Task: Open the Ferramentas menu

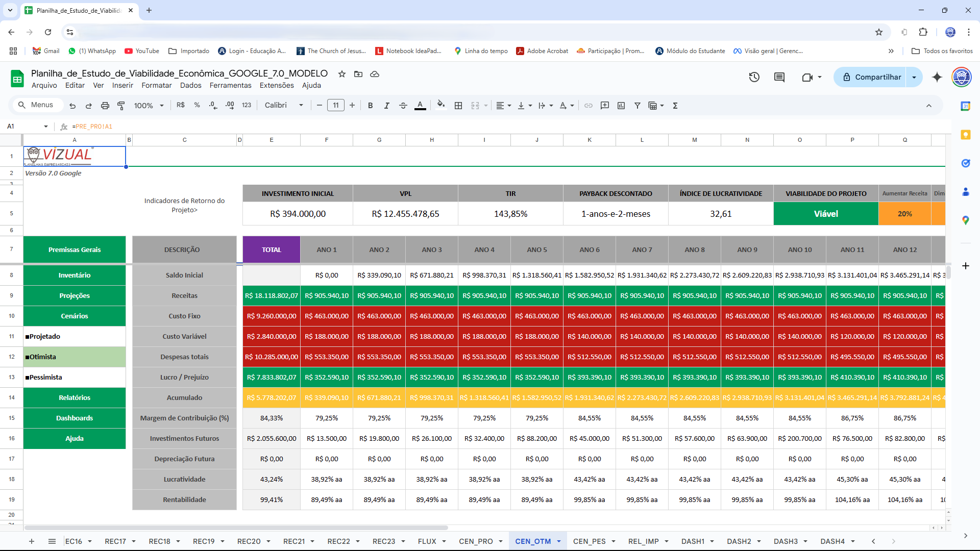Action: coord(230,85)
